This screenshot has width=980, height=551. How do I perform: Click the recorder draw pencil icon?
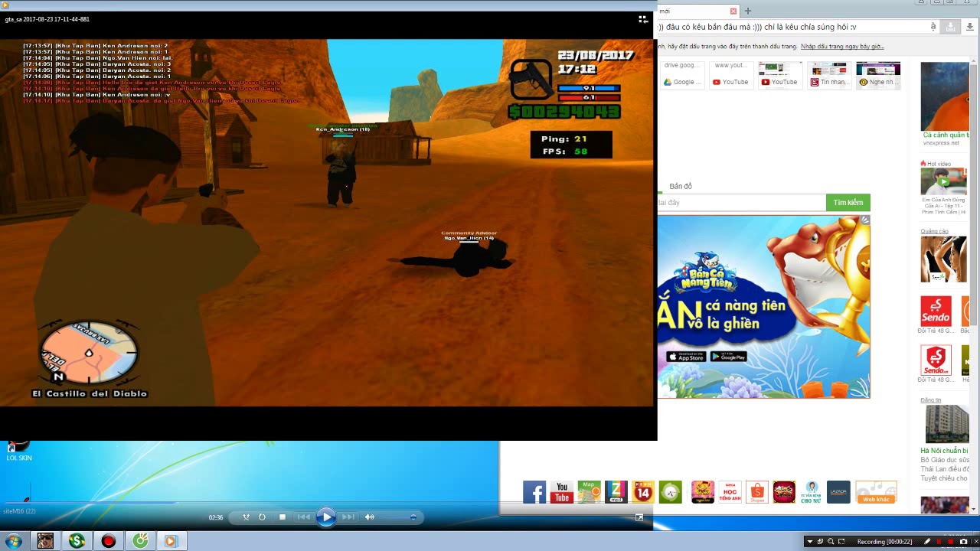[x=927, y=542]
